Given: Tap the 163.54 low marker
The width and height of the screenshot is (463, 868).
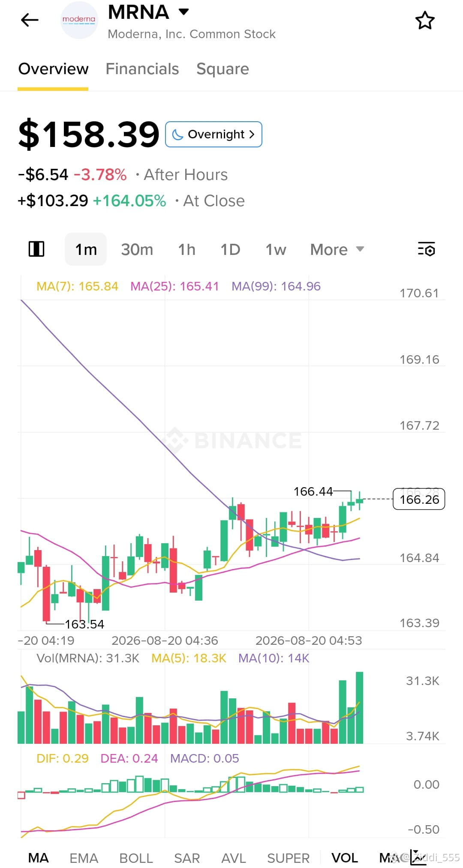Looking at the screenshot, I should click(84, 624).
